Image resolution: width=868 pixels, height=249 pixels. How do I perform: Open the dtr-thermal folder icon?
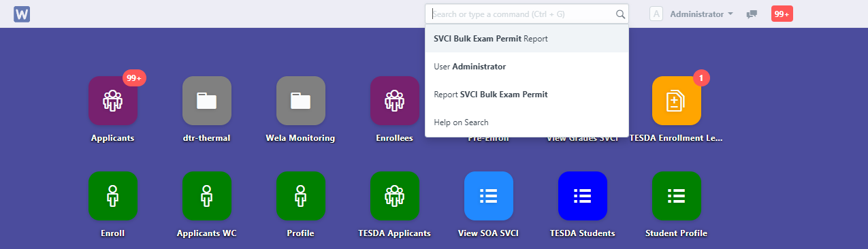pyautogui.click(x=207, y=101)
